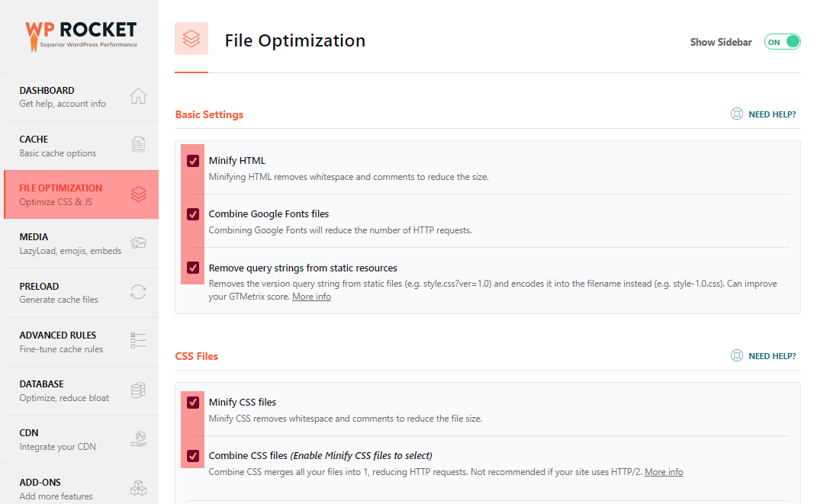Click Need Help link for CSS Files

point(772,356)
